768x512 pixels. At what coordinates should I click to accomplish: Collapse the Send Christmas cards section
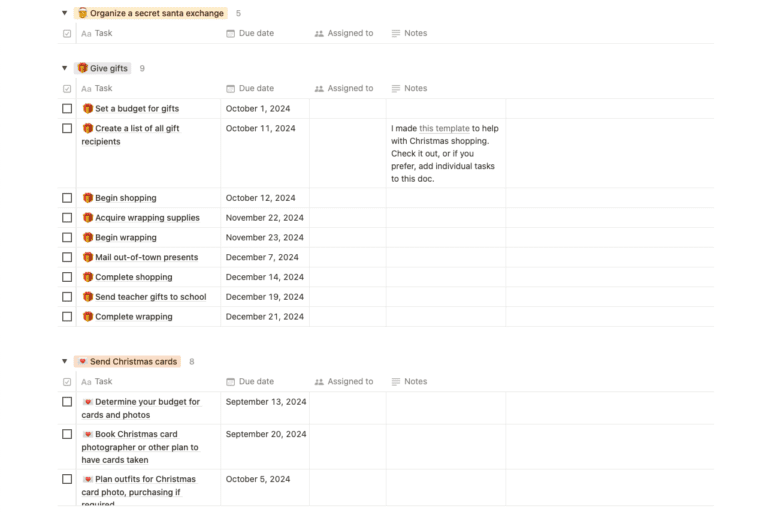click(65, 361)
